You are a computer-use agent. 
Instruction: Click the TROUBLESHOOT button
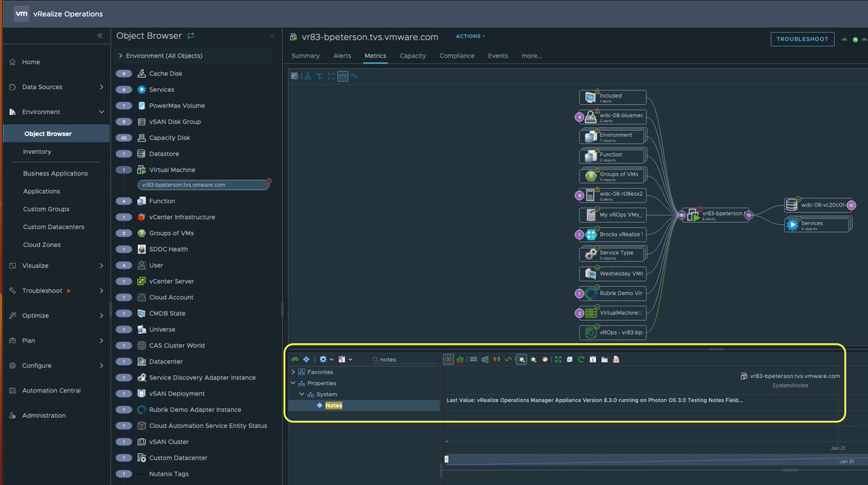(x=802, y=40)
